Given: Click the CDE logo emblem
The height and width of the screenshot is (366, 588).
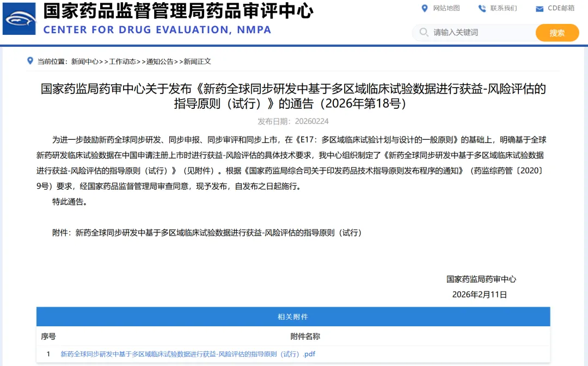Looking at the screenshot, I should (x=20, y=18).
